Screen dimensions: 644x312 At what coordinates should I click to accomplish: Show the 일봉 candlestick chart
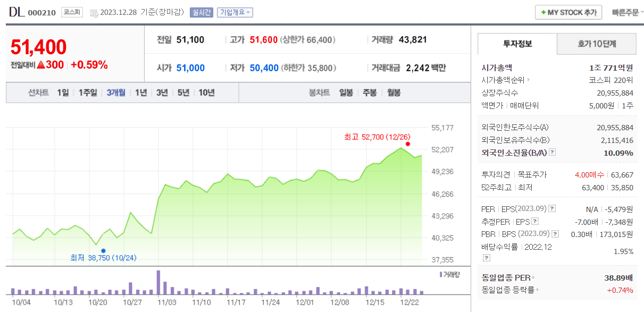[x=346, y=92]
